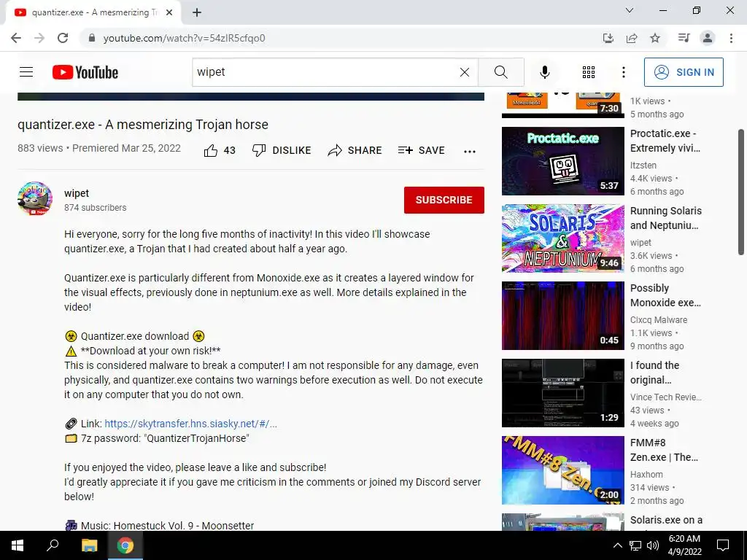The height and width of the screenshot is (560, 747).
Task: Click the Proctatic.exe video title
Action: tap(665, 141)
